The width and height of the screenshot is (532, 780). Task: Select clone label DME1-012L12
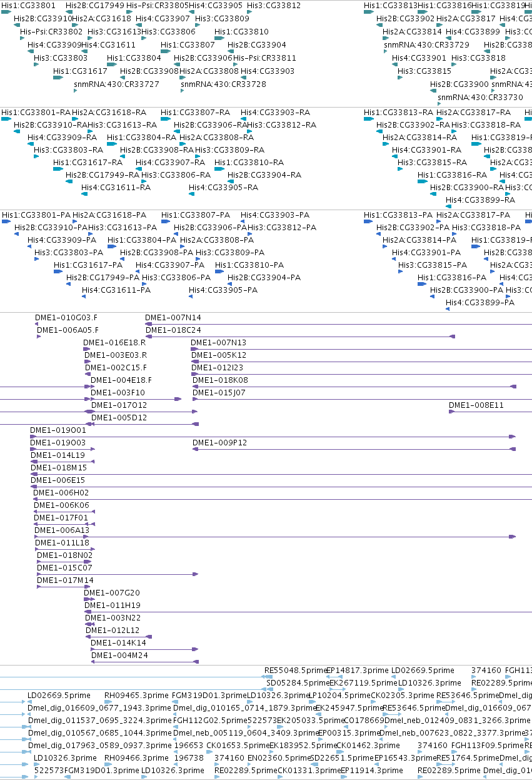113,631
